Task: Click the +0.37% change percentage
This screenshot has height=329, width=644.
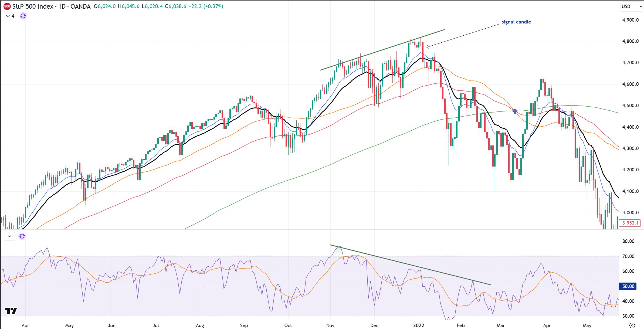Action: [x=213, y=6]
